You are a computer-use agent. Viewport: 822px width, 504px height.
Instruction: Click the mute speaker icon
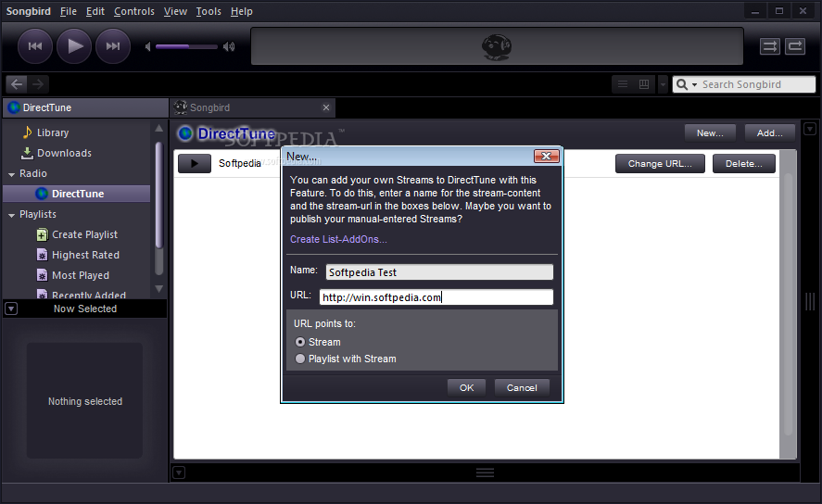click(148, 46)
